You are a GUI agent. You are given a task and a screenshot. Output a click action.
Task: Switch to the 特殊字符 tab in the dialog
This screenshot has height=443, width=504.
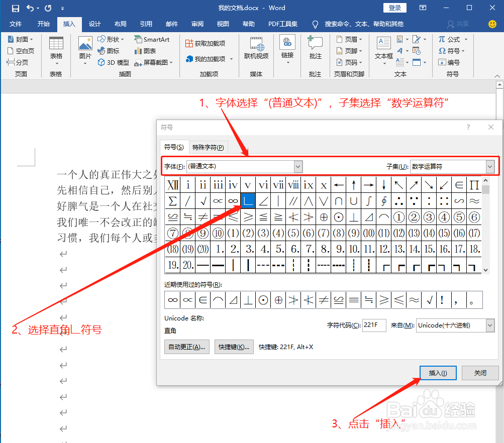[x=209, y=148]
